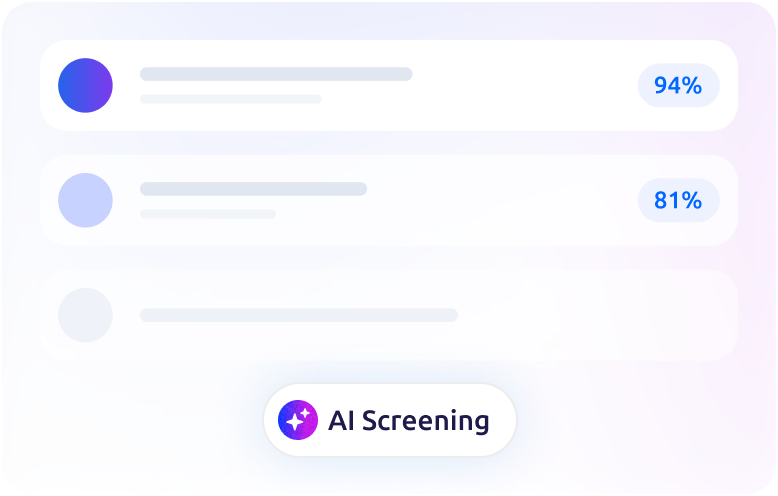Click the second candidate's name placeholder bar
The height and width of the screenshot is (496, 778).
tap(254, 189)
